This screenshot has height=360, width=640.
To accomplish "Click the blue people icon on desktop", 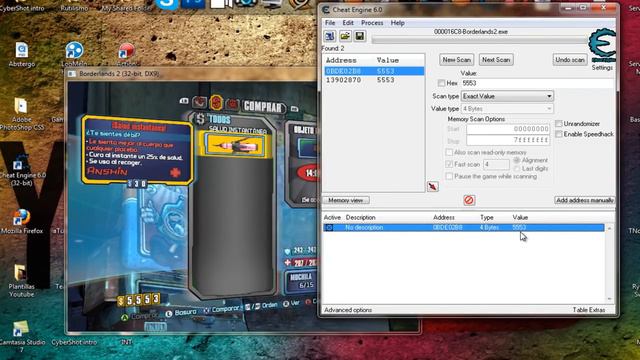I will click(74, 51).
